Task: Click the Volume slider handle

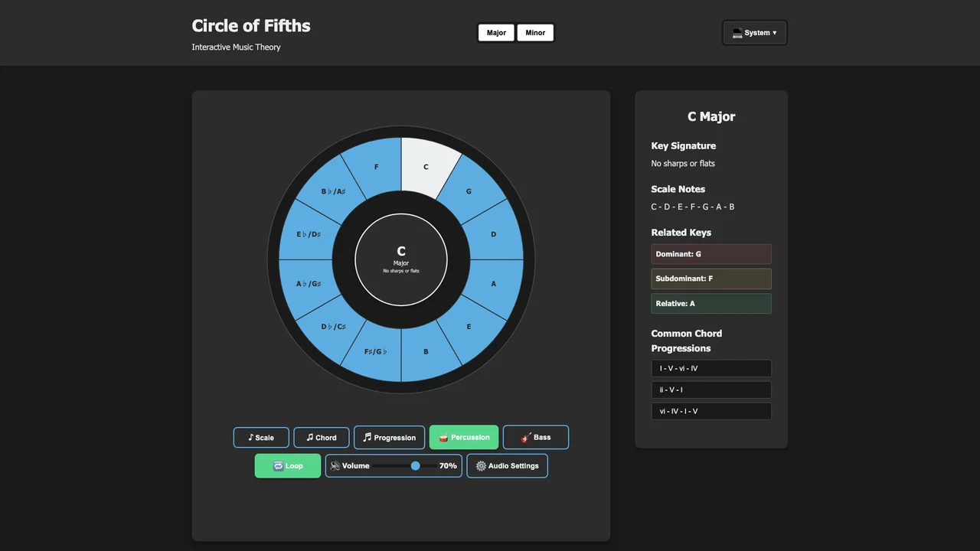Action: [x=415, y=465]
